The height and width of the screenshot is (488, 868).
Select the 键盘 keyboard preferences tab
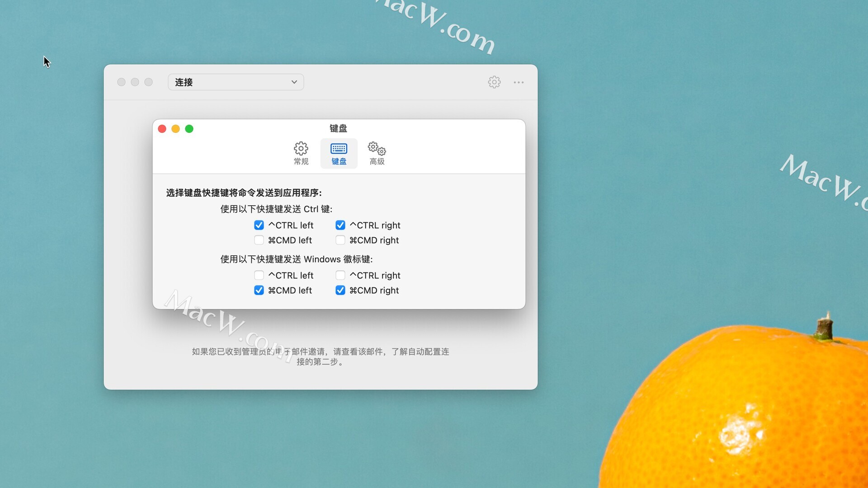339,154
